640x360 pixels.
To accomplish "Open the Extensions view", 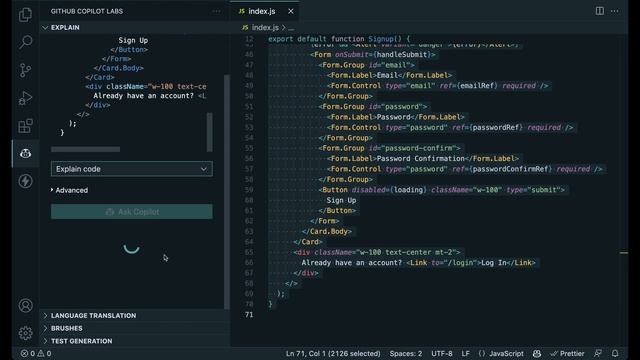I will pyautogui.click(x=25, y=126).
